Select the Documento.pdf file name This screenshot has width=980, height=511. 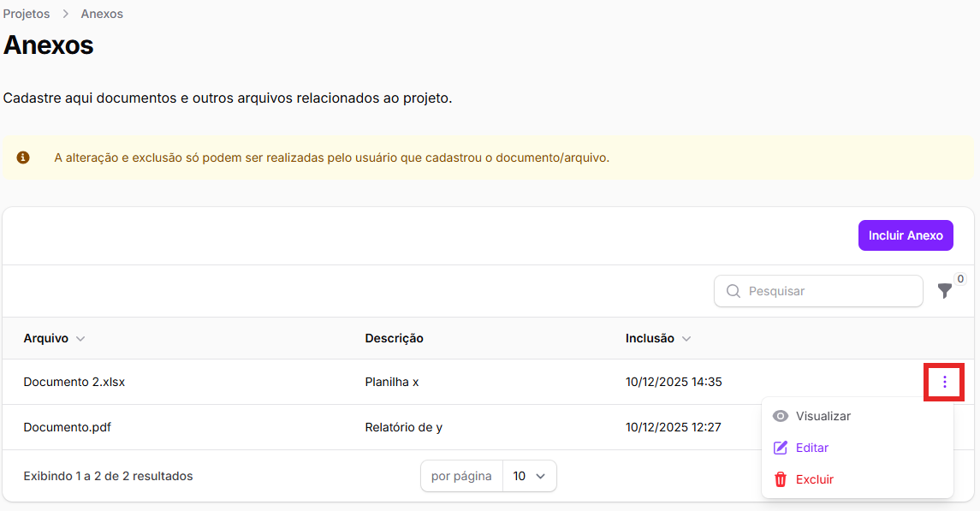[x=67, y=427]
